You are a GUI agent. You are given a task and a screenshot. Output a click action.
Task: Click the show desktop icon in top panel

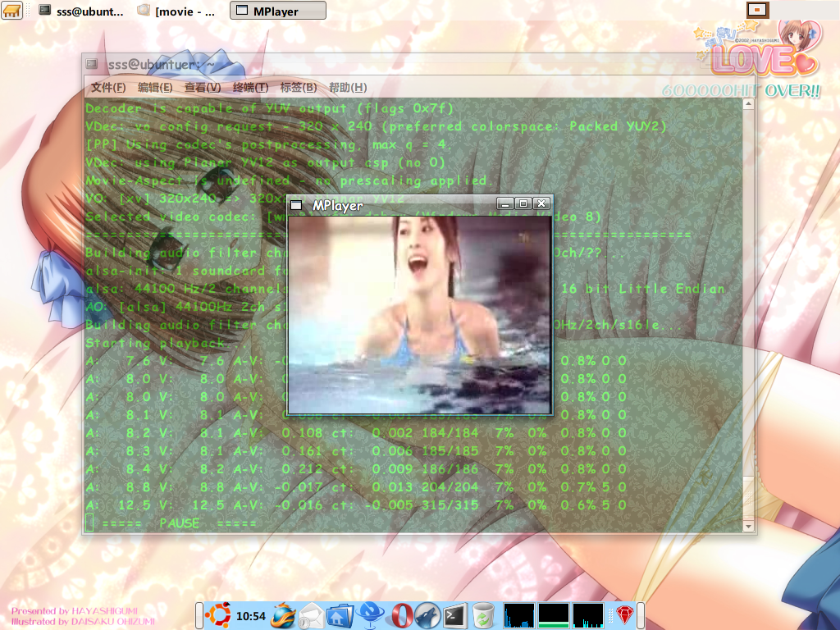(11, 10)
